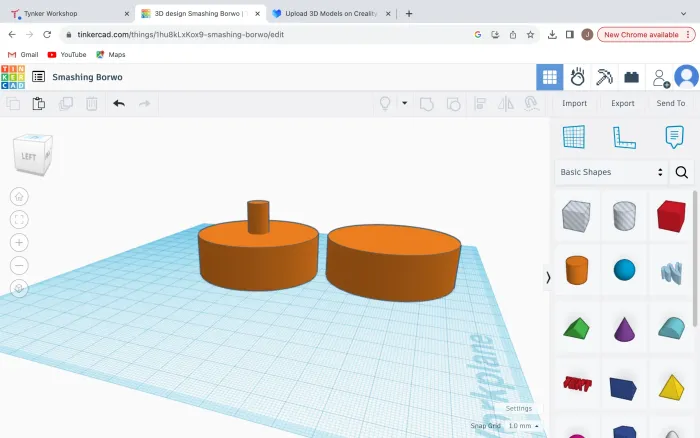Click Fit all in view icon
The height and width of the screenshot is (438, 700).
(20, 219)
